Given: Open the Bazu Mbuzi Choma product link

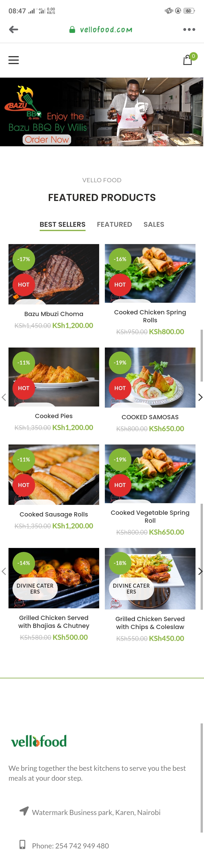Looking at the screenshot, I should pyautogui.click(x=54, y=314).
